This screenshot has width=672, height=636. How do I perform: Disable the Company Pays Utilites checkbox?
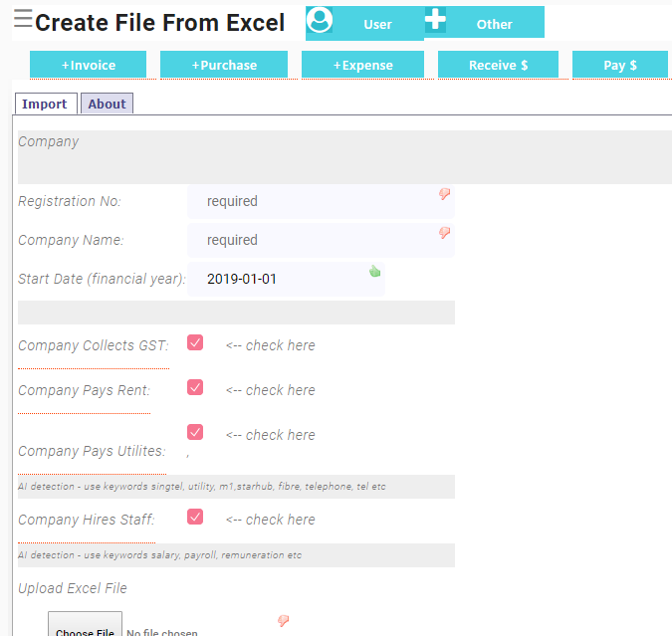[195, 432]
